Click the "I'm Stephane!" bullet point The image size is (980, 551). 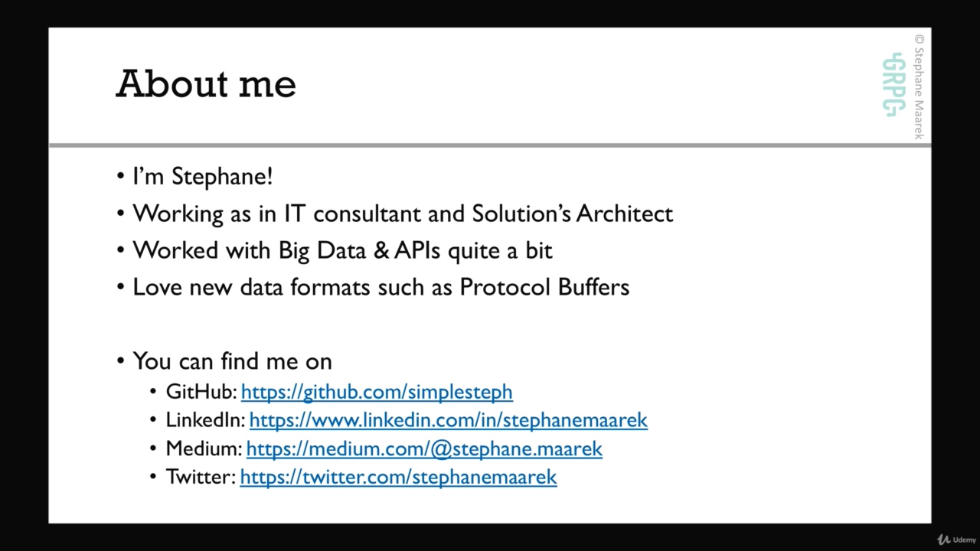202,176
